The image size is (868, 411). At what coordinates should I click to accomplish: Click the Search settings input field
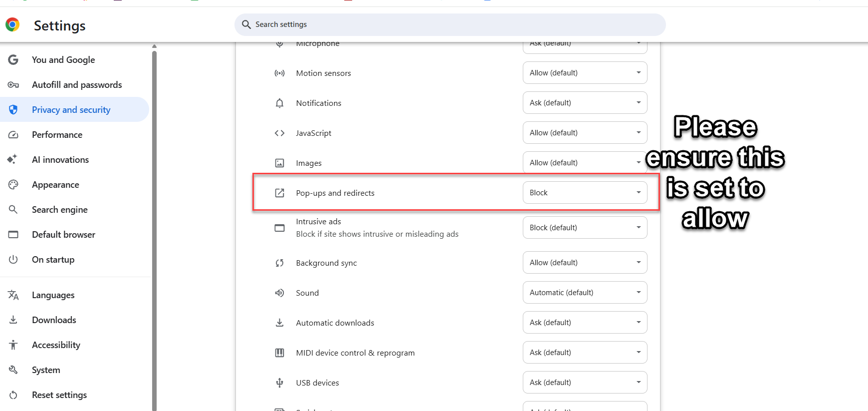450,24
